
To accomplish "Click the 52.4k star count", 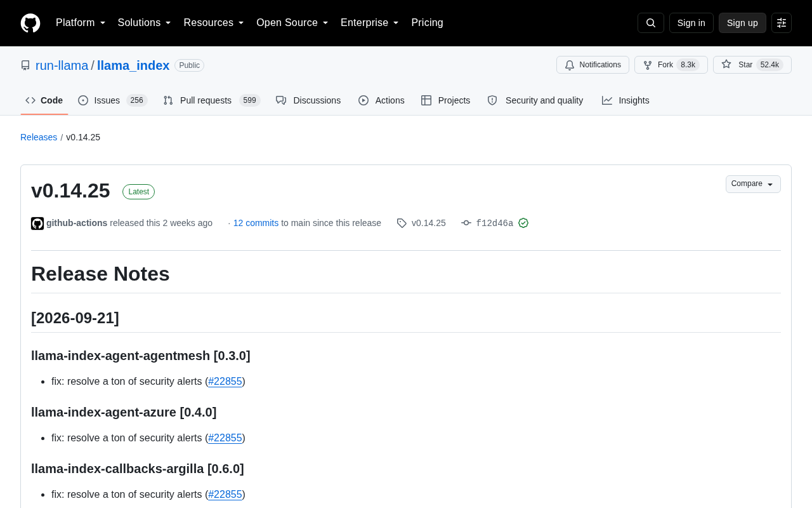I will (x=769, y=65).
